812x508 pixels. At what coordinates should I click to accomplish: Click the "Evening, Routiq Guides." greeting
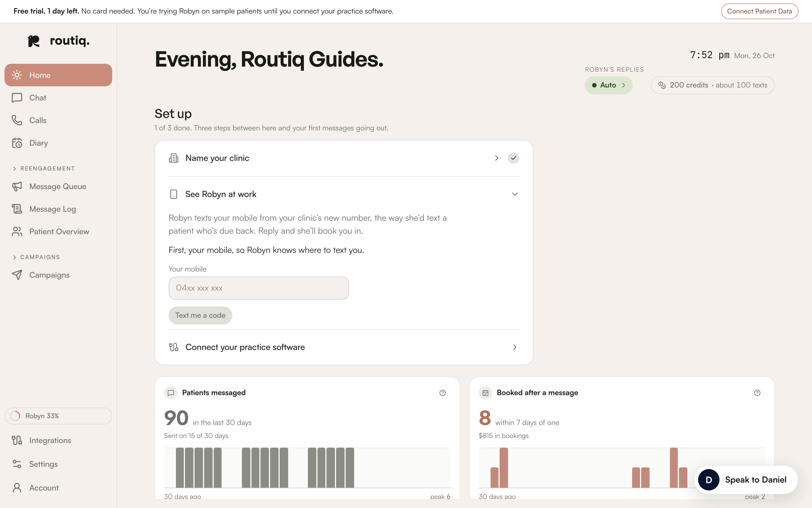[x=269, y=59]
